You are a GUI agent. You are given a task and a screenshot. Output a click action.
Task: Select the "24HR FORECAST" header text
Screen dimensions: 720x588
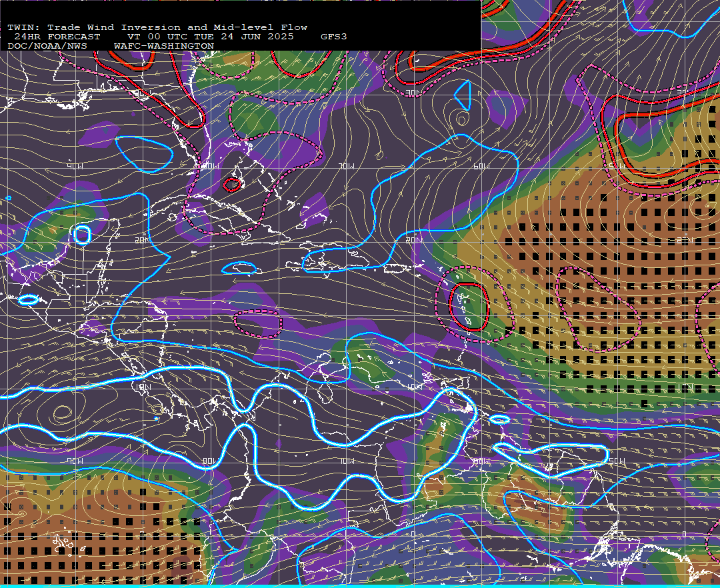[x=57, y=37]
